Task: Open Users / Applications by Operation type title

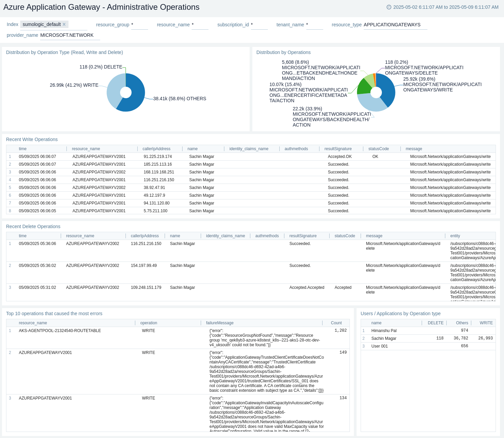Action: pos(400,313)
